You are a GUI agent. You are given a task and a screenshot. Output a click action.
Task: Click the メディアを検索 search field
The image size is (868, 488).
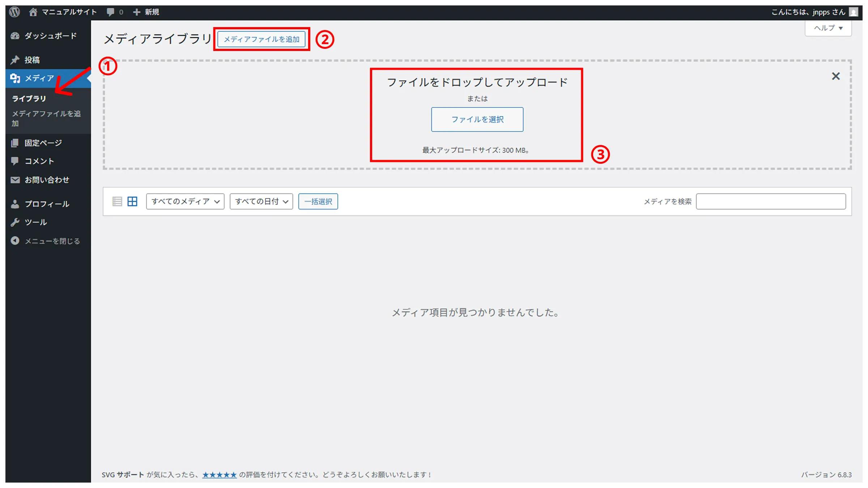pos(771,201)
